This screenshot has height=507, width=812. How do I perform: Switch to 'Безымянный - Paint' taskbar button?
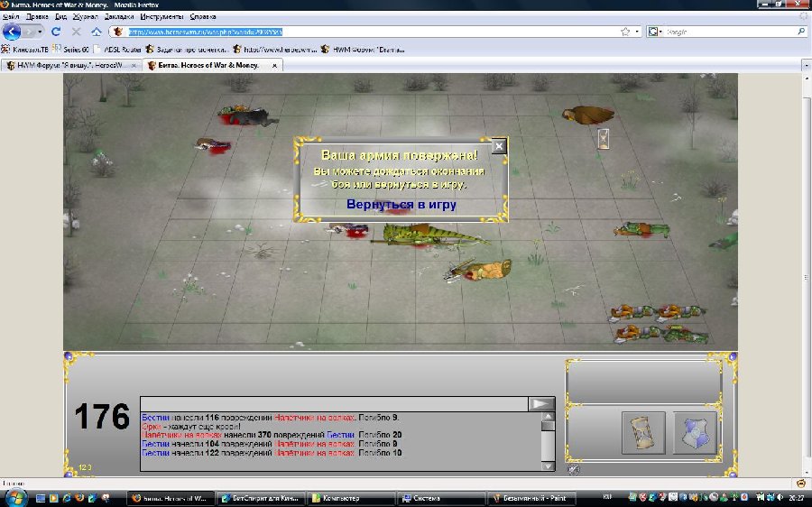tap(532, 498)
